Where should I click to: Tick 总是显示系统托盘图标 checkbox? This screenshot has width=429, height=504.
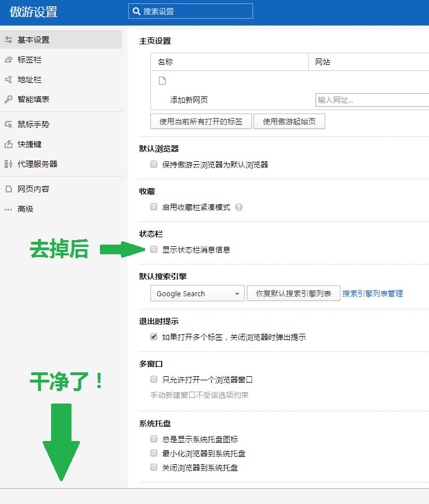pos(154,439)
